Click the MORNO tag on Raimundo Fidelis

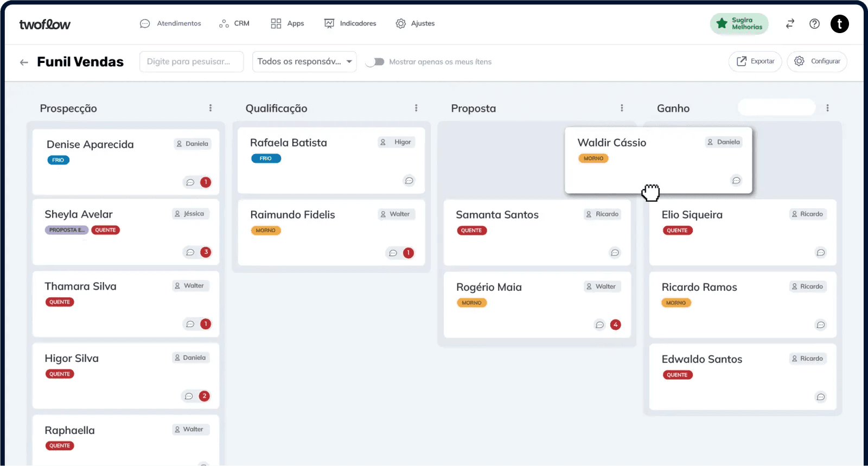tap(266, 231)
